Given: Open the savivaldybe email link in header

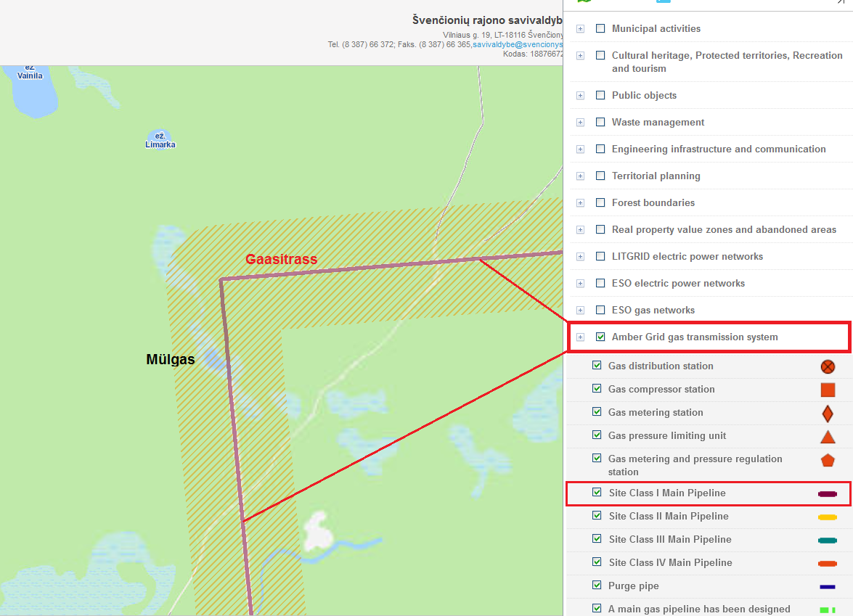Looking at the screenshot, I should point(518,44).
